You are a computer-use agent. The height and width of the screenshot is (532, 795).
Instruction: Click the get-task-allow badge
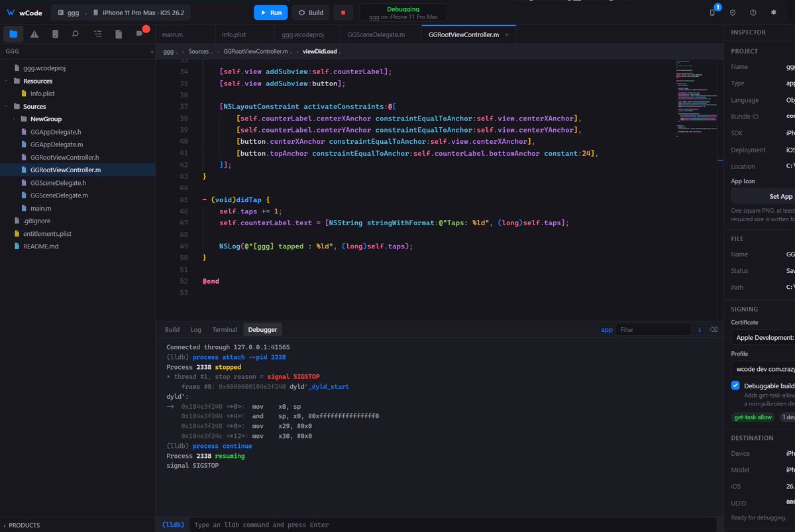pyautogui.click(x=753, y=417)
